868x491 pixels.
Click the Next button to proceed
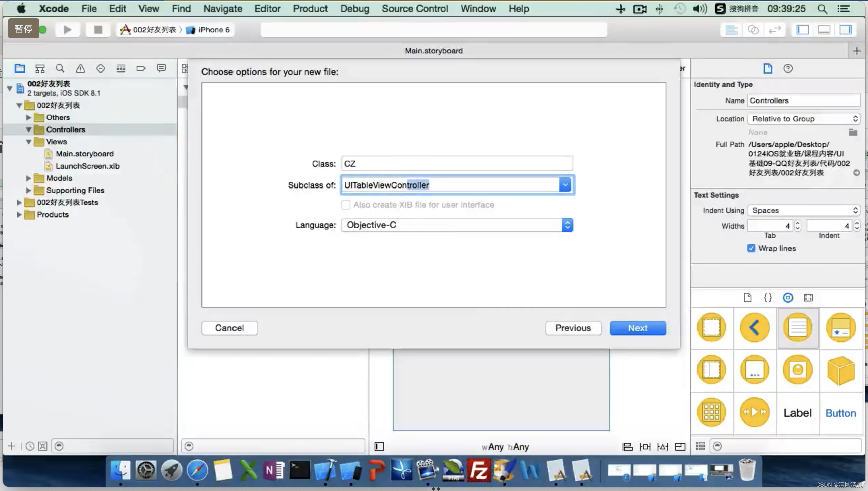[637, 327]
